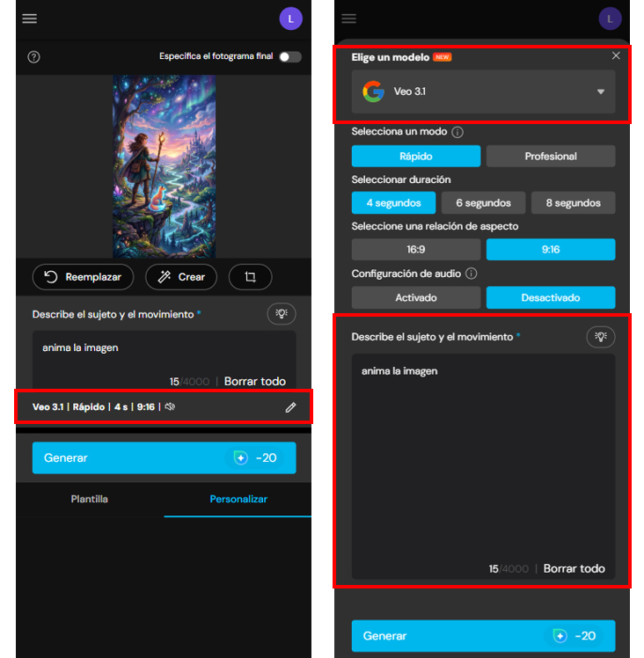
Task: Select 16:9 aspect ratio
Action: click(x=416, y=249)
